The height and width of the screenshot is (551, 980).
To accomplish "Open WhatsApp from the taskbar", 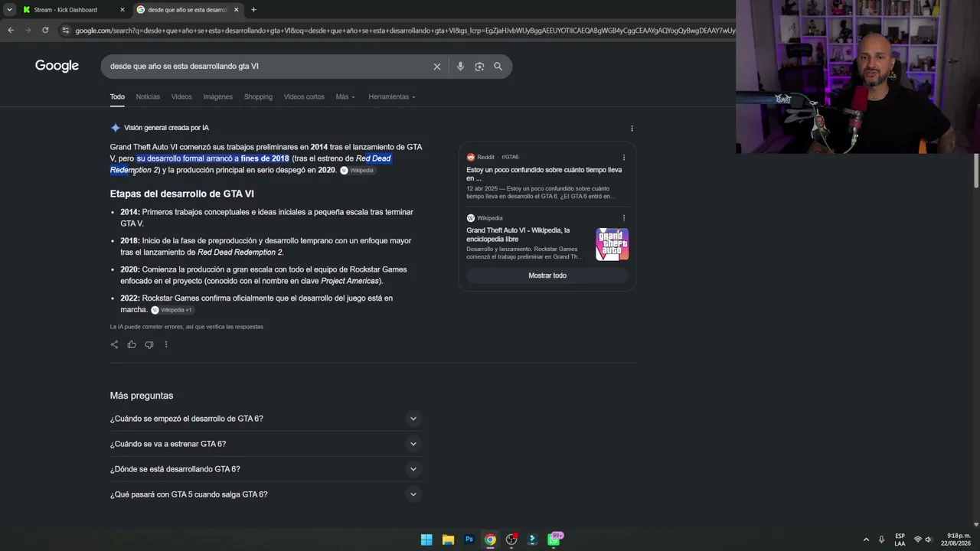I will [554, 540].
